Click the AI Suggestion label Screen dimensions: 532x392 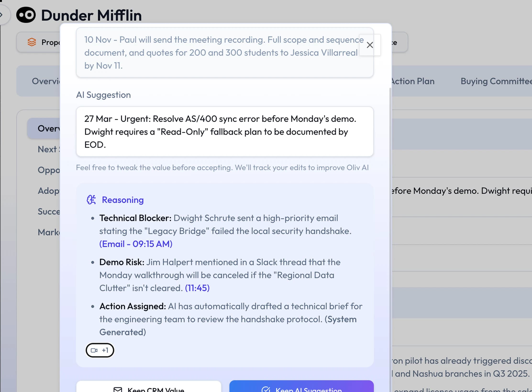tap(103, 95)
